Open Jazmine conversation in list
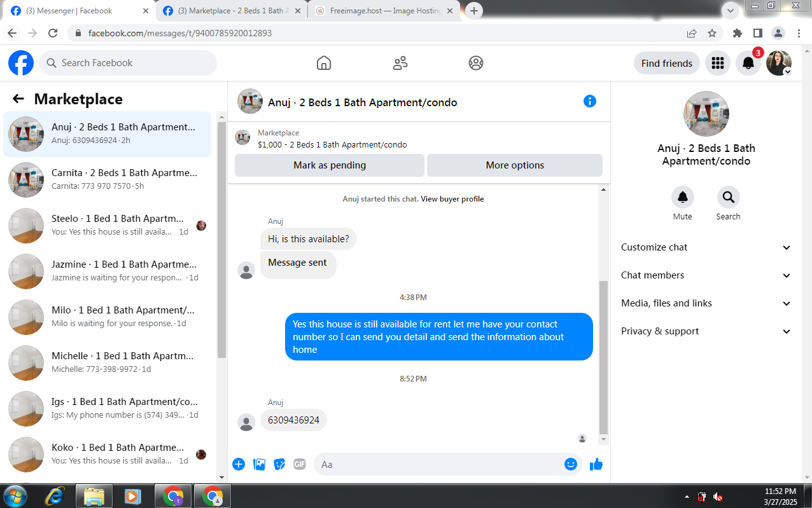The width and height of the screenshot is (812, 508). [108, 271]
